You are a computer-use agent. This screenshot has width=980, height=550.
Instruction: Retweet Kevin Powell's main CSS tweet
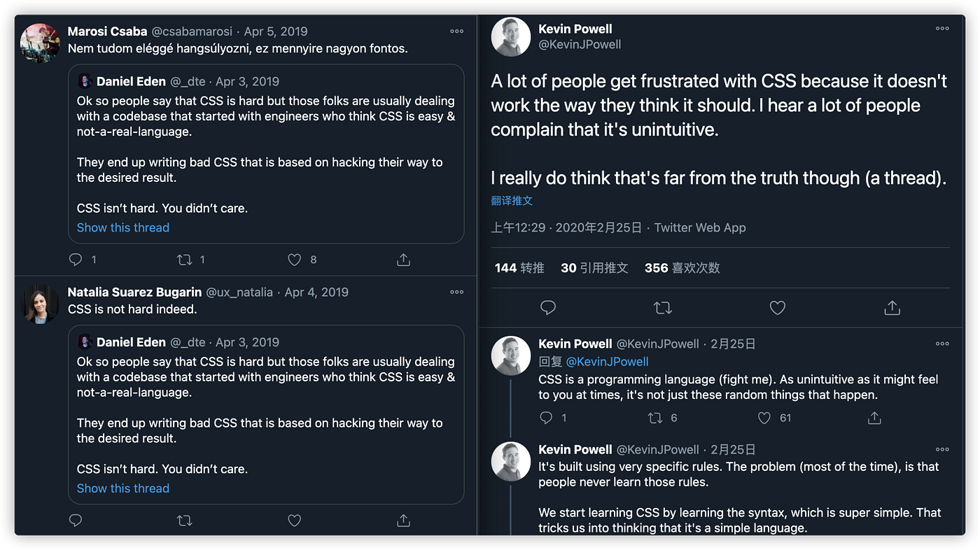(662, 307)
